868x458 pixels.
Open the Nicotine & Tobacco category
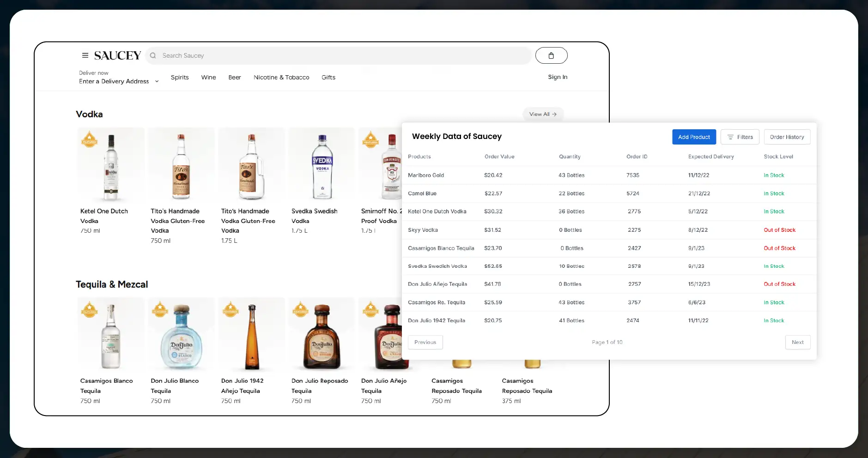point(281,78)
